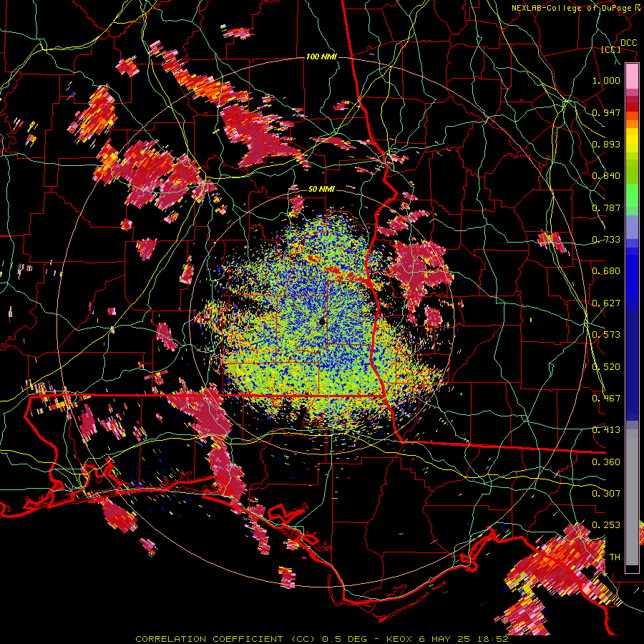Click the 0.307 scale value

(x=606, y=493)
